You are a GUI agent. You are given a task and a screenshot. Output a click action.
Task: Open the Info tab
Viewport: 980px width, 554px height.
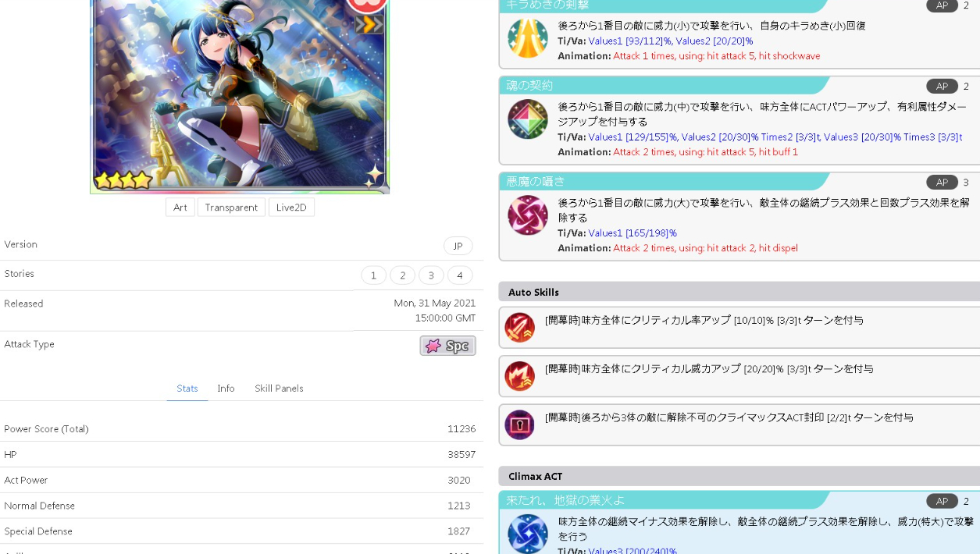tap(226, 389)
